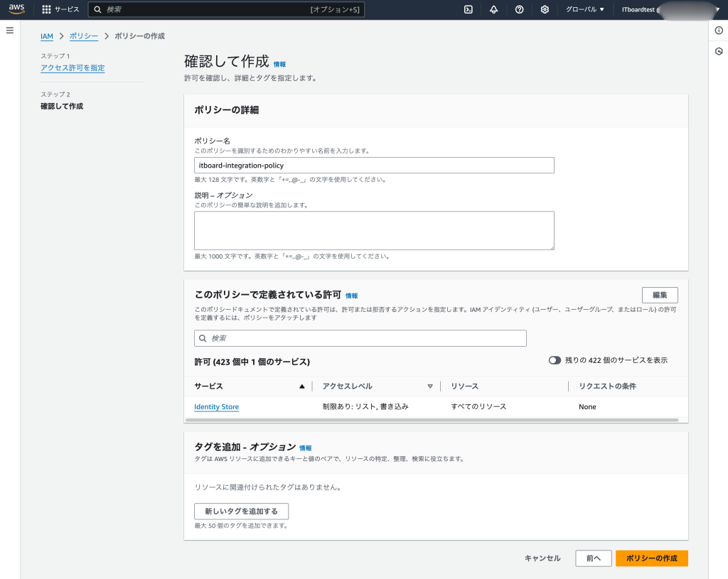Open the notifications bell
The image size is (728, 579).
(493, 9)
